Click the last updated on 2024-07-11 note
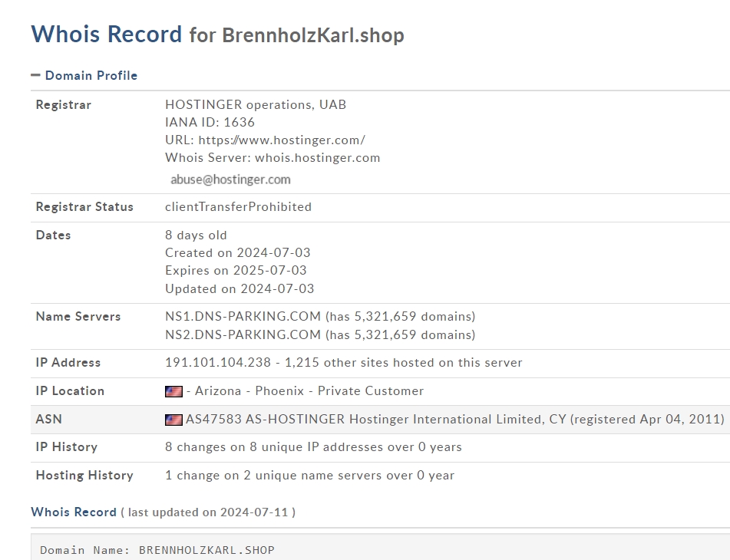730x560 pixels. [x=208, y=512]
